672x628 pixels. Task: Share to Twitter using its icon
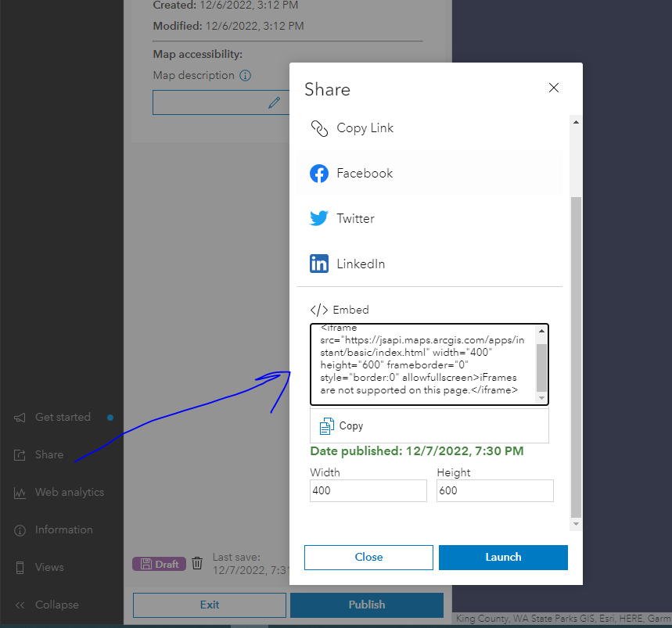click(x=319, y=218)
